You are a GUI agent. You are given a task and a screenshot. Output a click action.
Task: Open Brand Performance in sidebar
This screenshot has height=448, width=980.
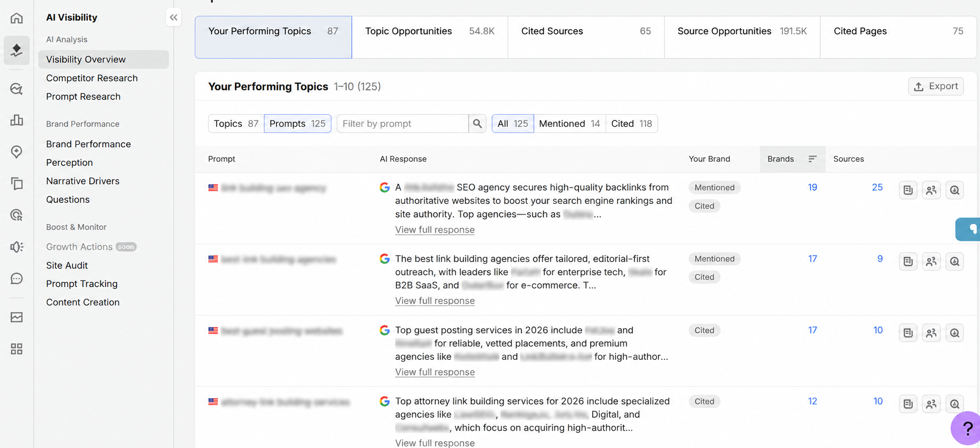pos(88,144)
